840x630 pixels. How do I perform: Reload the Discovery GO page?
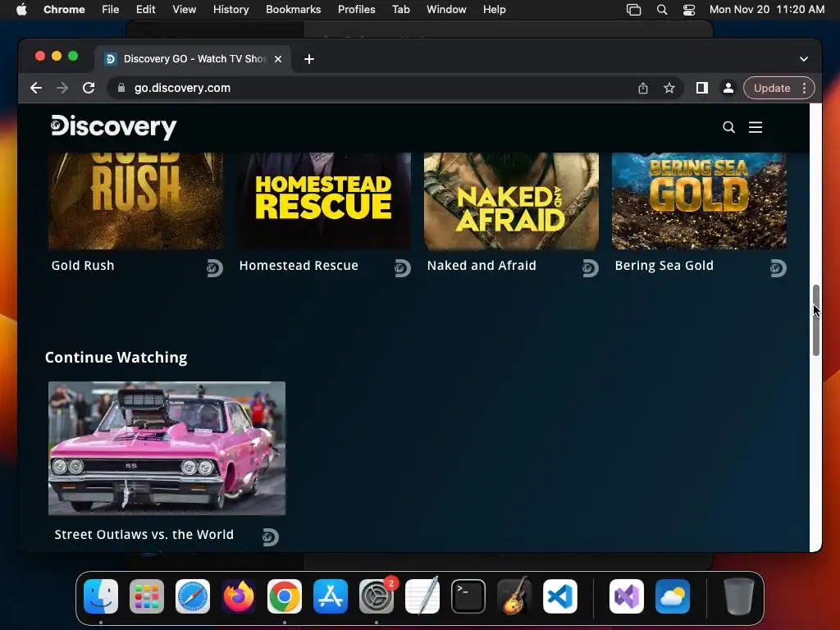tap(89, 88)
